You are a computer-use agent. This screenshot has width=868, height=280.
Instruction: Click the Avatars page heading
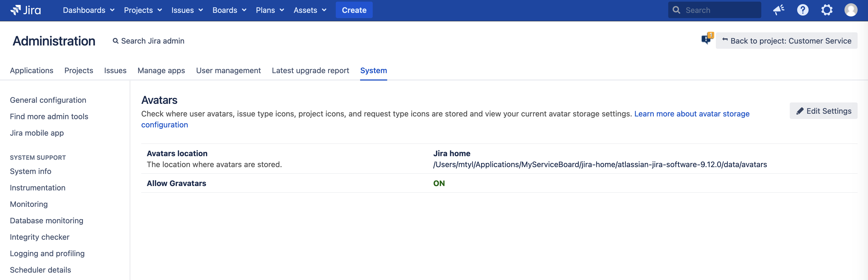pos(159,100)
